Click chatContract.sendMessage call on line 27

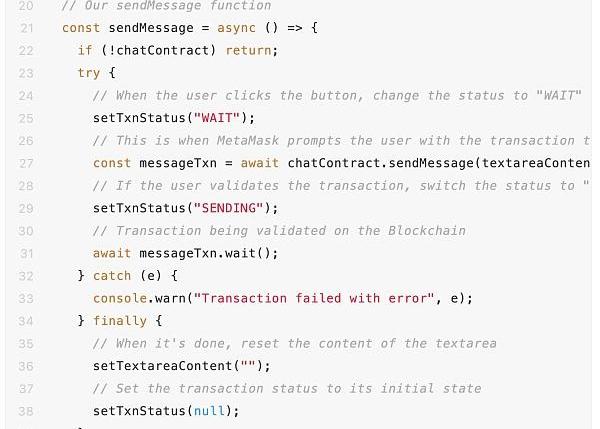[x=381, y=163]
